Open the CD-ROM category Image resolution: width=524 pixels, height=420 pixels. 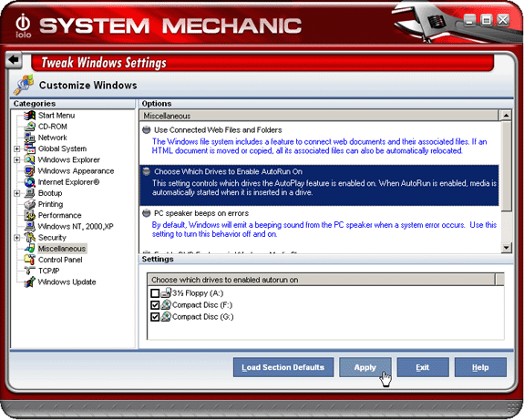pyautogui.click(x=53, y=127)
